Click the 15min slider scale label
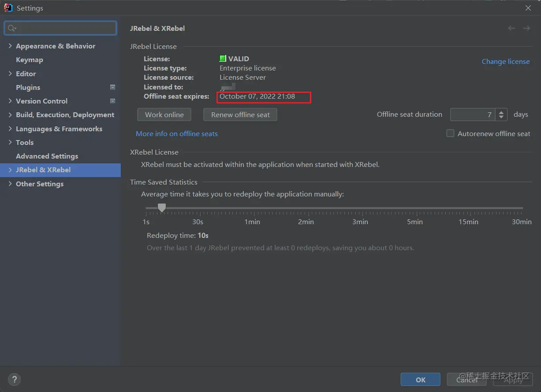 pyautogui.click(x=468, y=222)
